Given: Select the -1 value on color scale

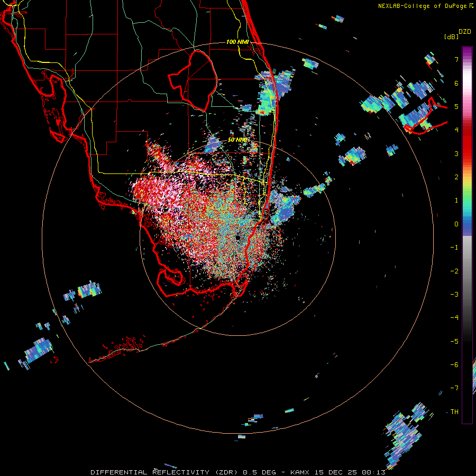Looking at the screenshot, I should [x=454, y=248].
